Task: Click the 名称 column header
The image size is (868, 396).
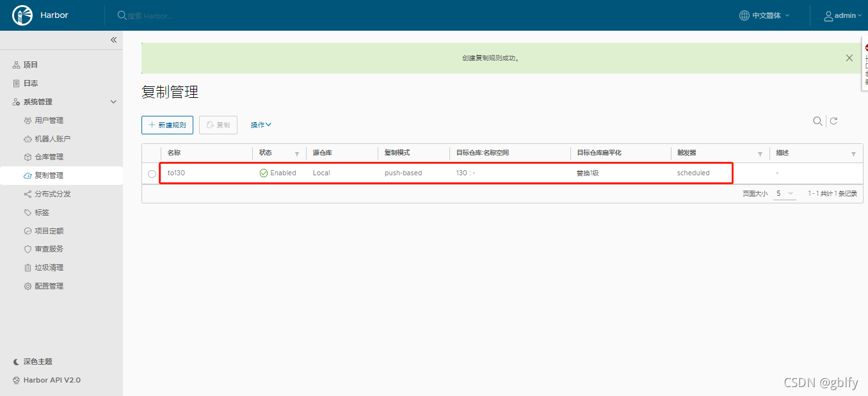Action: tap(174, 153)
